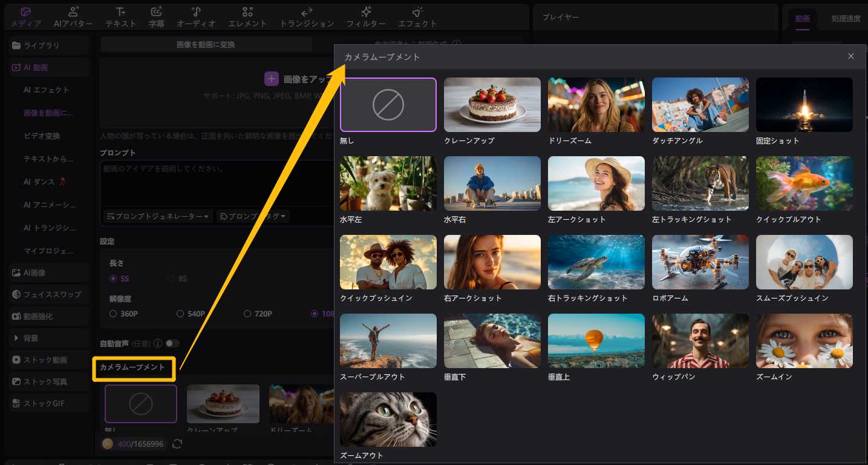Open the AIアバター tab icon

pyautogui.click(x=73, y=12)
